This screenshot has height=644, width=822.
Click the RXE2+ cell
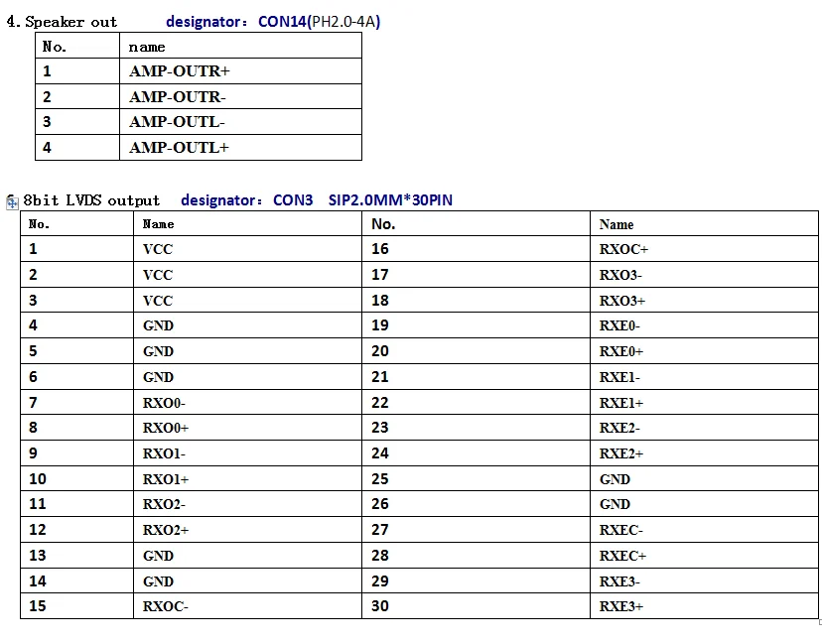coord(704,453)
